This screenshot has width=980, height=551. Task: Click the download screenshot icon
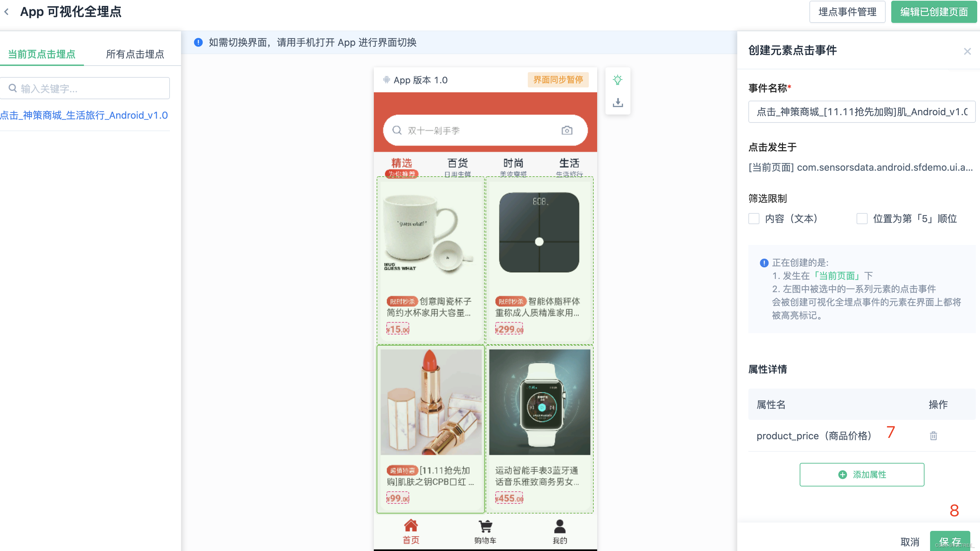point(618,103)
